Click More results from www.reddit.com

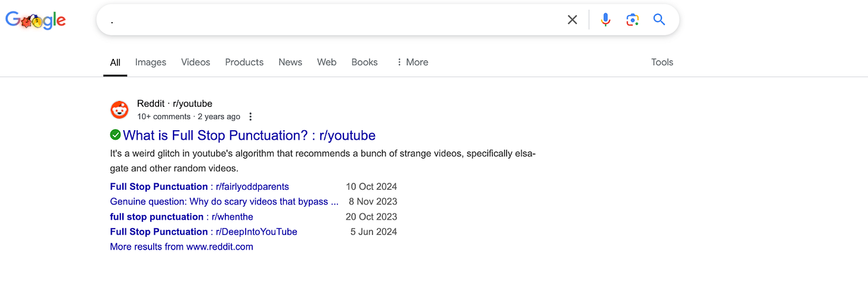[182, 247]
